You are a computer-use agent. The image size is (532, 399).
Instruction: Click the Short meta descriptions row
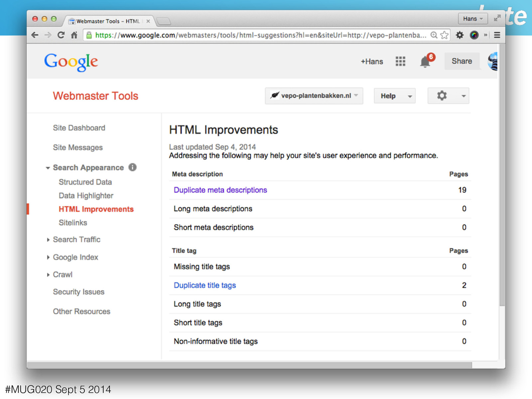320,227
